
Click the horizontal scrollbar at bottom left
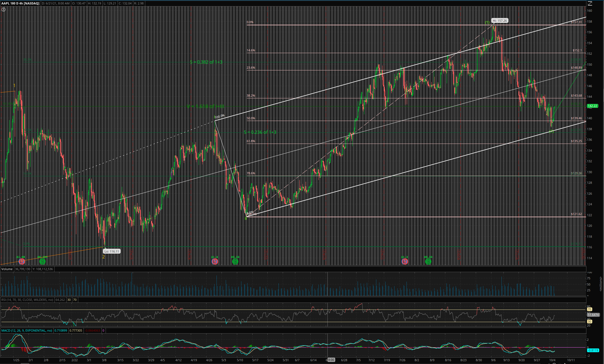click(x=25, y=363)
